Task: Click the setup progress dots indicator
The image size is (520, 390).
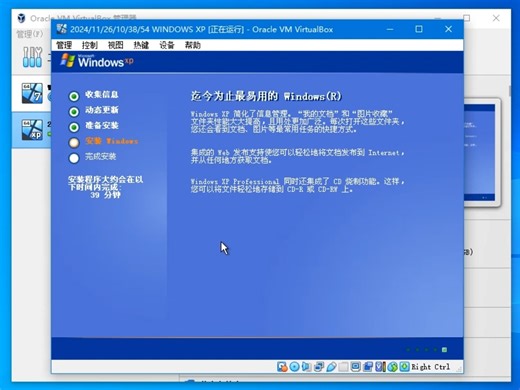Action: click(427, 350)
